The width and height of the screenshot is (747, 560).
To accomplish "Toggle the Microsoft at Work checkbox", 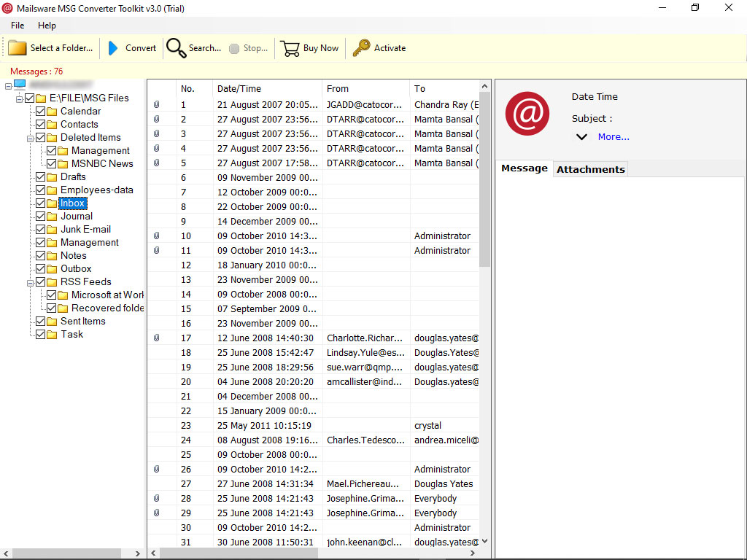I will coord(52,295).
